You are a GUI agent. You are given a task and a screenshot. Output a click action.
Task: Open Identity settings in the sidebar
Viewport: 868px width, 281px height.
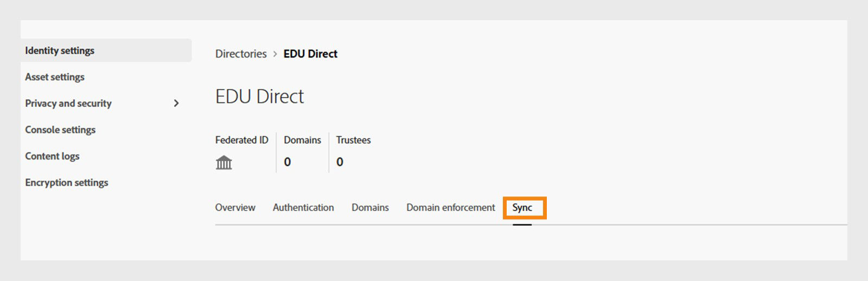coord(106,50)
